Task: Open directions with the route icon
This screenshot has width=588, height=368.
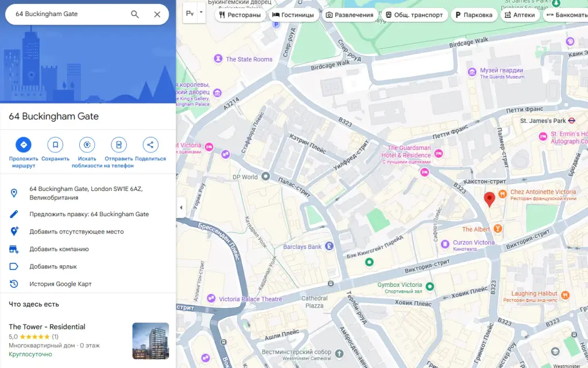Action: pos(23,144)
